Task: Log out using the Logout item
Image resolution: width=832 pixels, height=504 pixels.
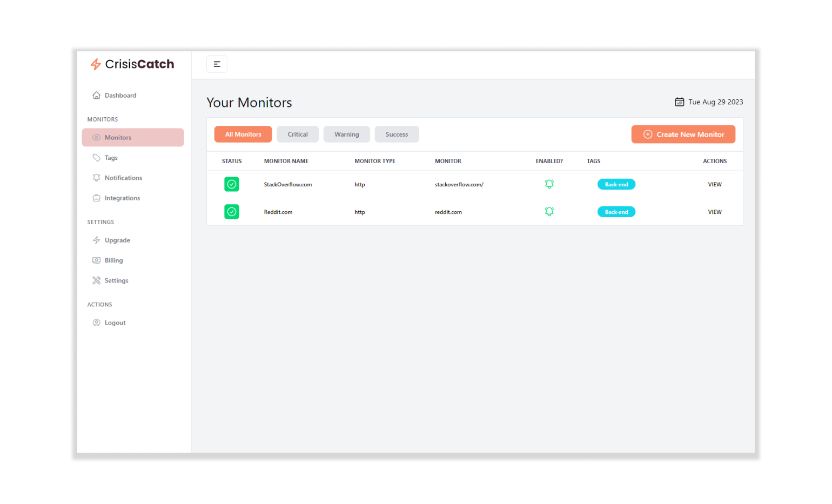Action: (x=115, y=323)
